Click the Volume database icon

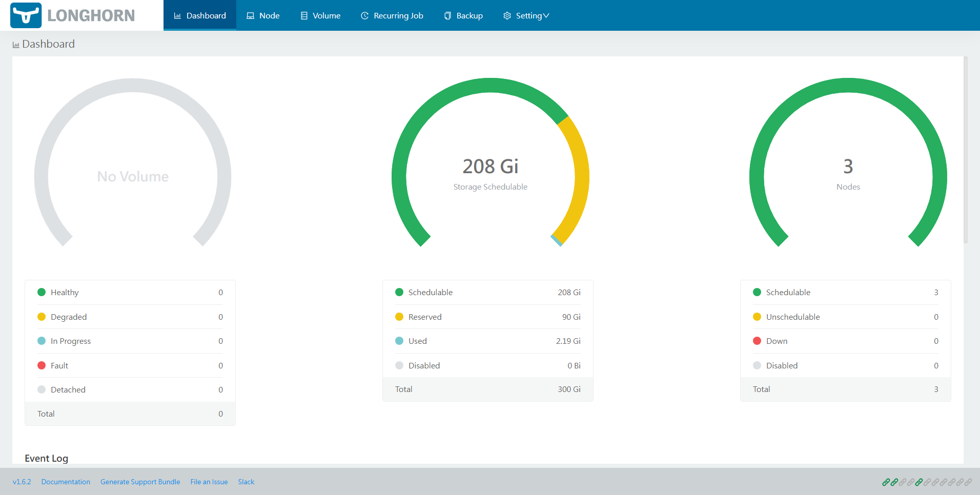(x=304, y=16)
